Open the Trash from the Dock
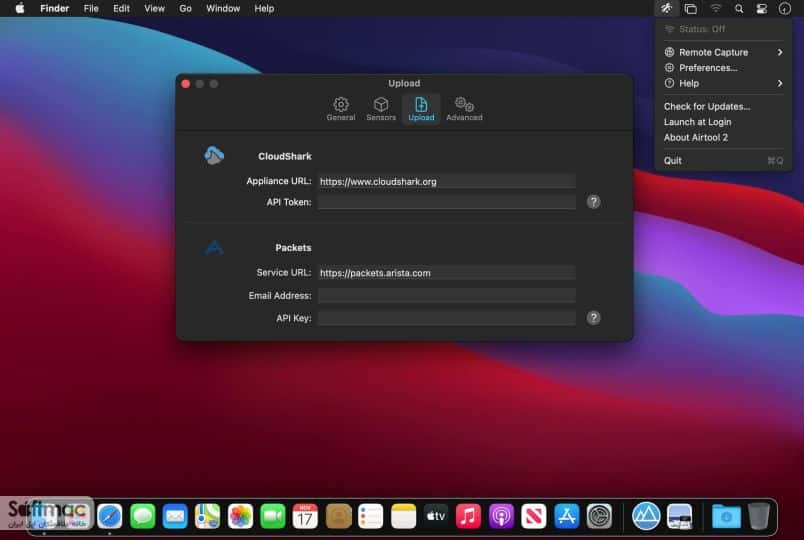 click(x=759, y=516)
